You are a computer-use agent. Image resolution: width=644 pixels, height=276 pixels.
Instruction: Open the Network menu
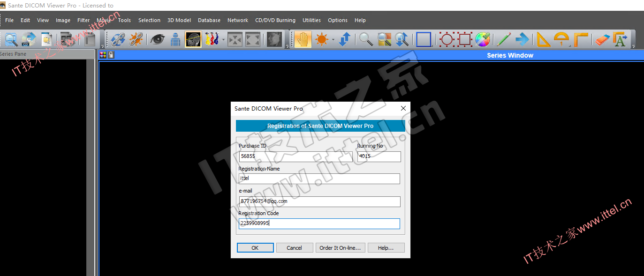pyautogui.click(x=238, y=20)
